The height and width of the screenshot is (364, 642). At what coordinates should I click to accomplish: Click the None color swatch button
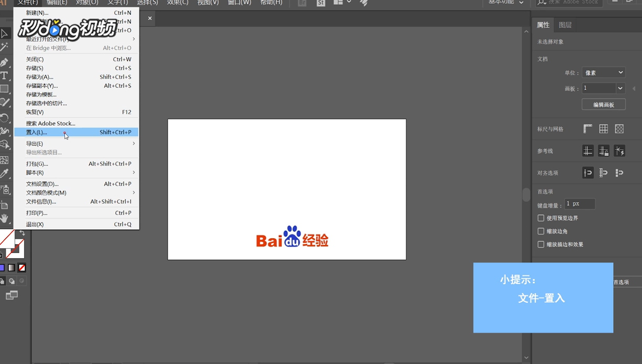pyautogui.click(x=22, y=268)
